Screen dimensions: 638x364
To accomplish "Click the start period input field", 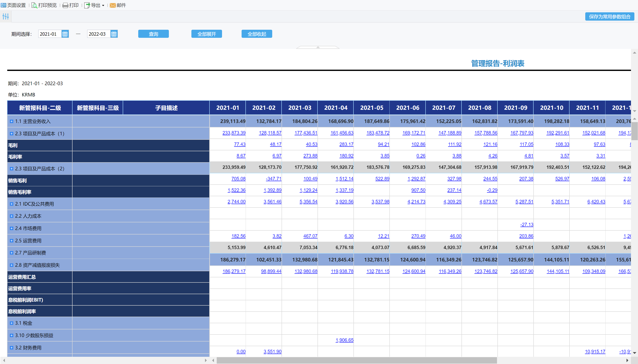I will click(x=50, y=34).
